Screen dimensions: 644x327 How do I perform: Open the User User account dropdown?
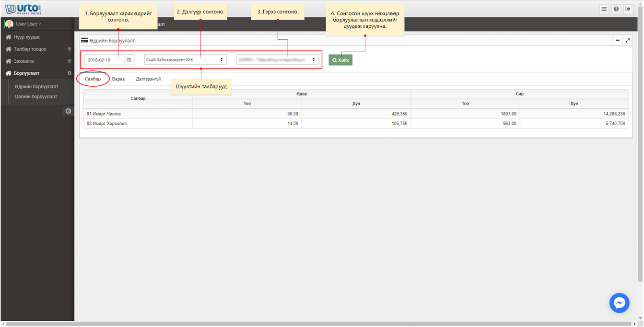[x=29, y=24]
